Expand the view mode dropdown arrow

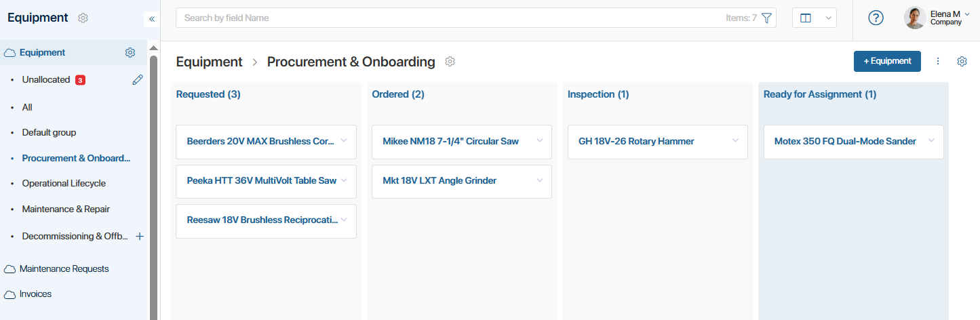click(828, 18)
